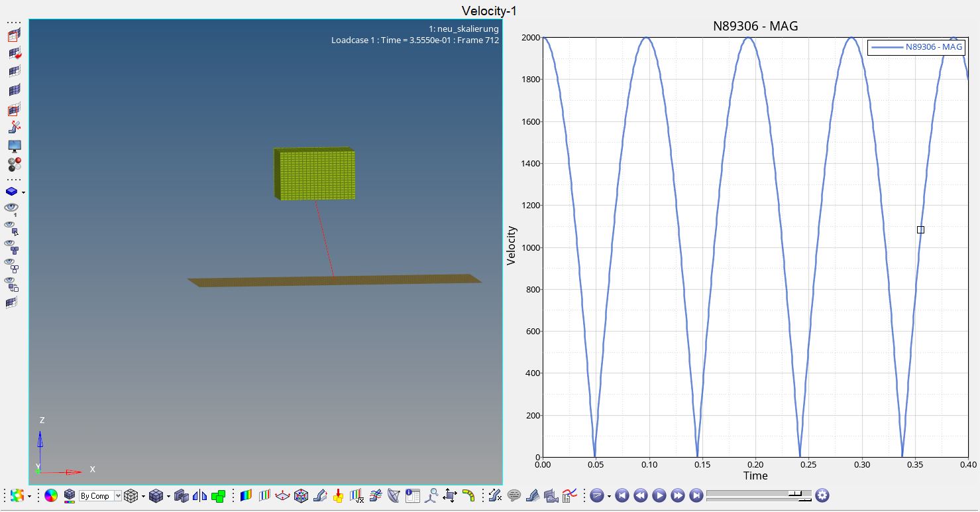Click the four-way move arrows icon

450,495
